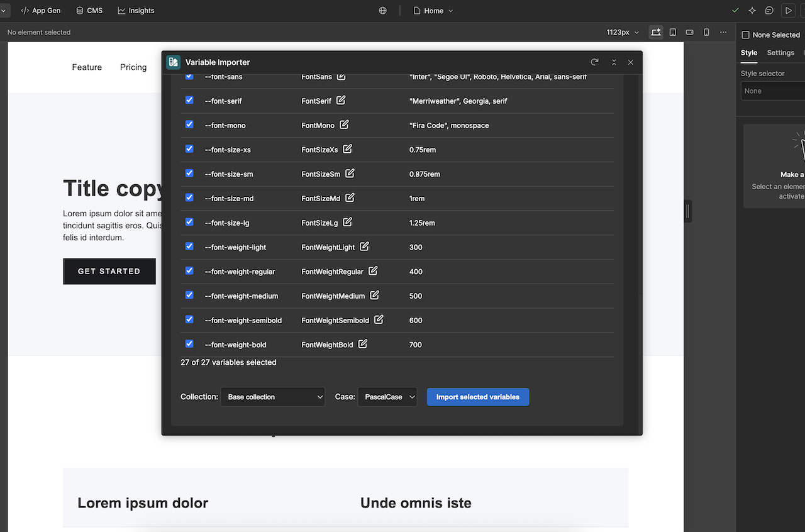Viewport: 805px width, 532px height.
Task: Edit the FontWeightMedium variable name
Action: [374, 295]
